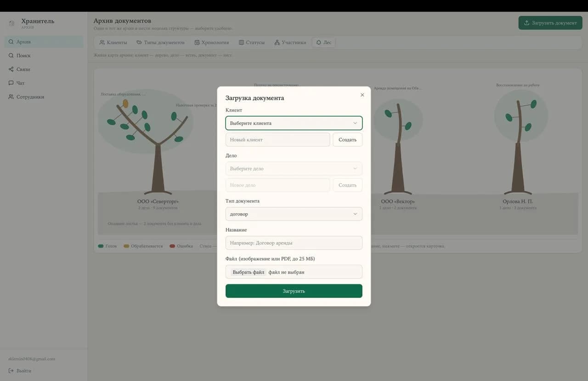
Task: Click the yellow leaf on Северторг tree
Action: coord(125,104)
